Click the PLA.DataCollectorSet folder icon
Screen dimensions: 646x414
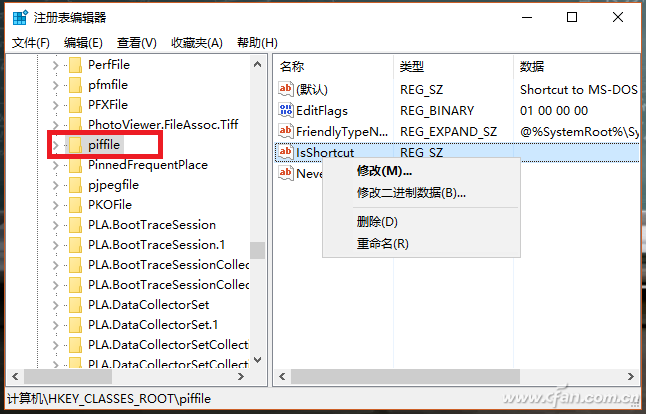coord(75,305)
